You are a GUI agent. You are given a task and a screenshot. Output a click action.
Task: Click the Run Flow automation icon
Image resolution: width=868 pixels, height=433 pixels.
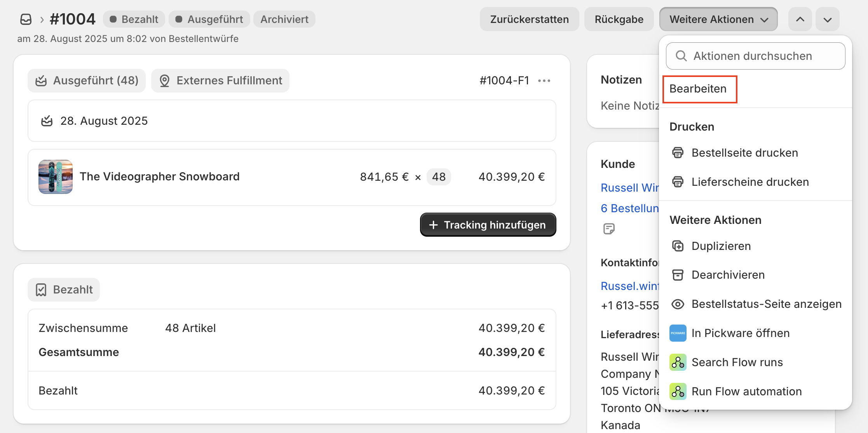click(x=678, y=391)
